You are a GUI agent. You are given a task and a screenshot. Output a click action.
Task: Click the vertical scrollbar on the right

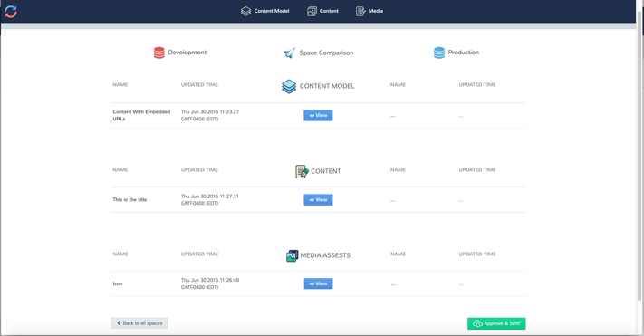click(639, 156)
